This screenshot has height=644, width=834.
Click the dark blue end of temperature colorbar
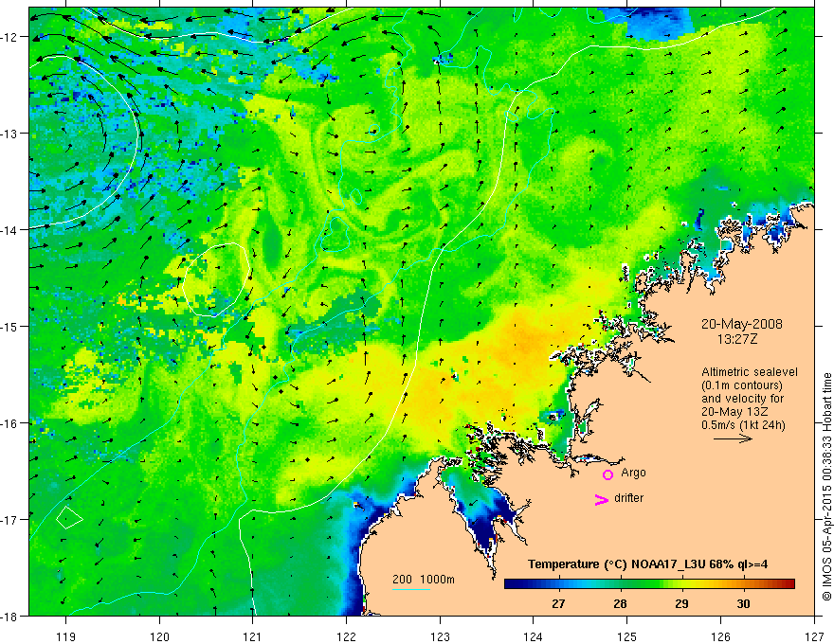click(510, 583)
